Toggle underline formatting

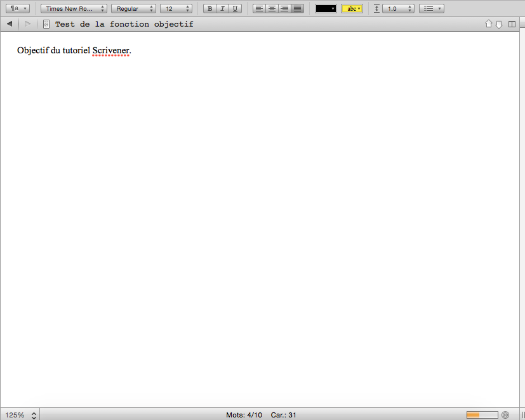click(x=236, y=9)
